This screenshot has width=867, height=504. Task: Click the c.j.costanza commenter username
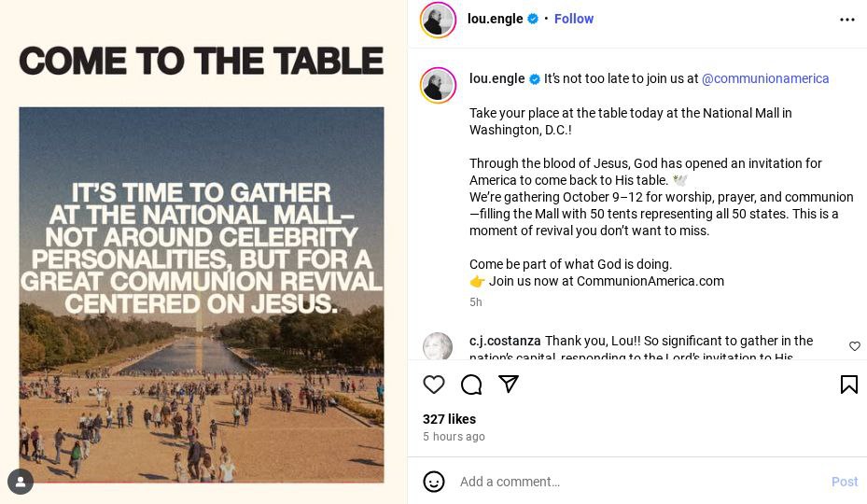click(505, 341)
